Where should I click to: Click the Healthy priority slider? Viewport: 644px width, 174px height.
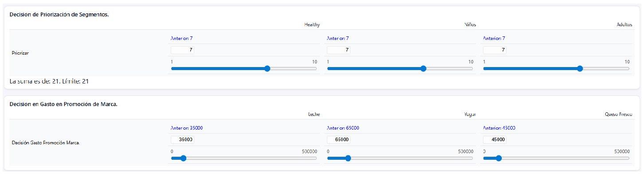(244, 69)
